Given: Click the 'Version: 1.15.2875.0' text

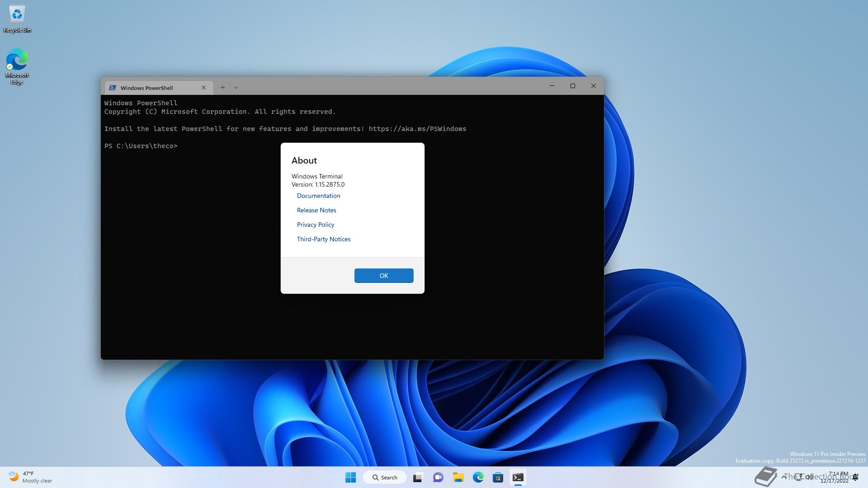Looking at the screenshot, I should [x=318, y=184].
